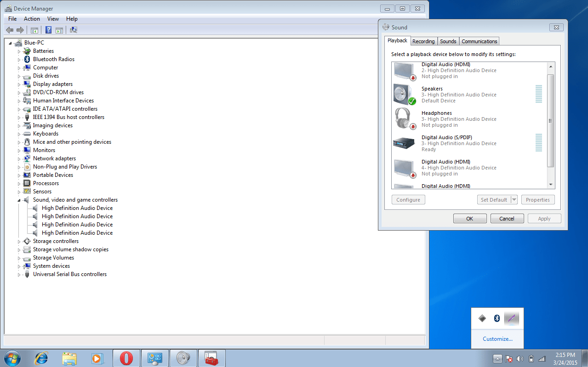Click the forward arrow in Device Manager
Viewport: 588px width, 367px height.
pyautogui.click(x=21, y=30)
